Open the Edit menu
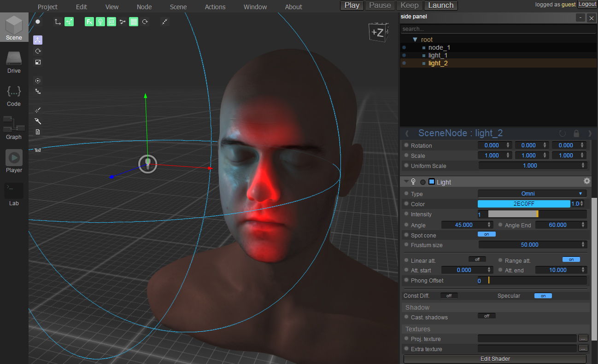 tap(82, 7)
